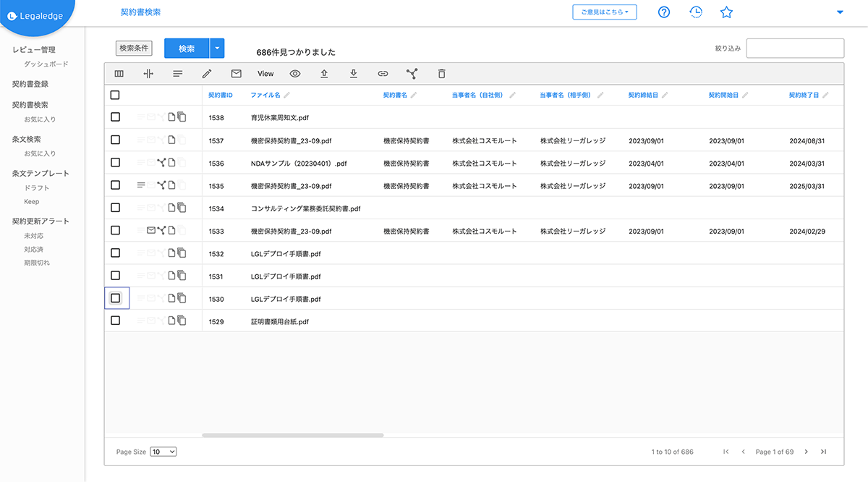Click pencil icon beside ファイル名 header
868x482 pixels.
coord(287,96)
